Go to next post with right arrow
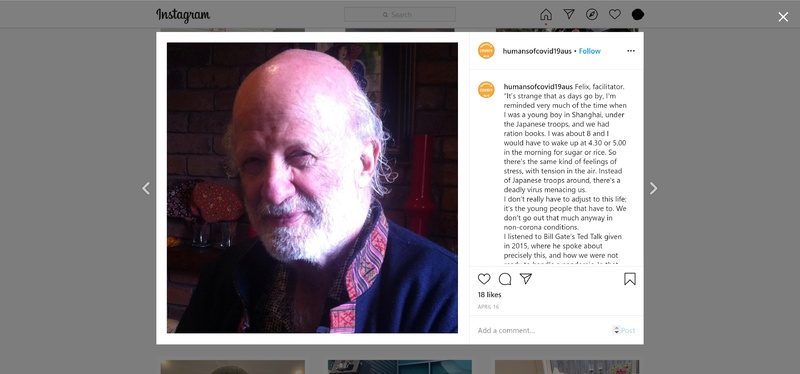Image resolution: width=800 pixels, height=374 pixels. click(654, 188)
